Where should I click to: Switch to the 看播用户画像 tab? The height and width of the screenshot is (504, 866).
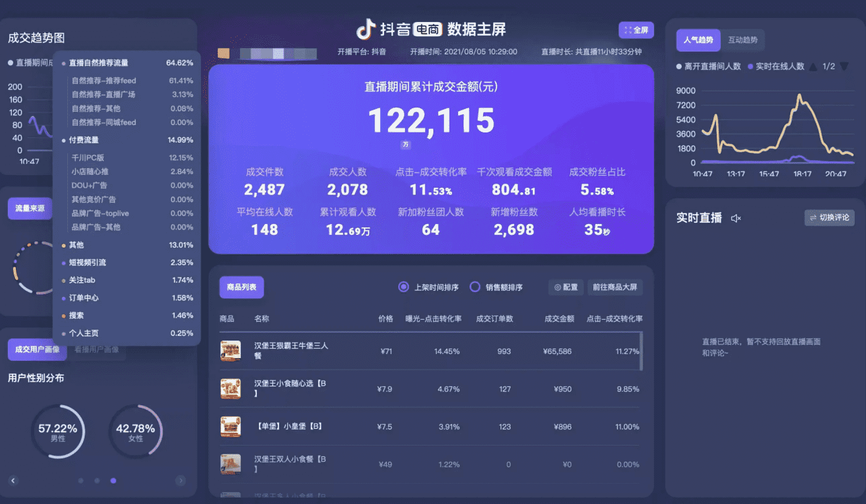click(97, 350)
